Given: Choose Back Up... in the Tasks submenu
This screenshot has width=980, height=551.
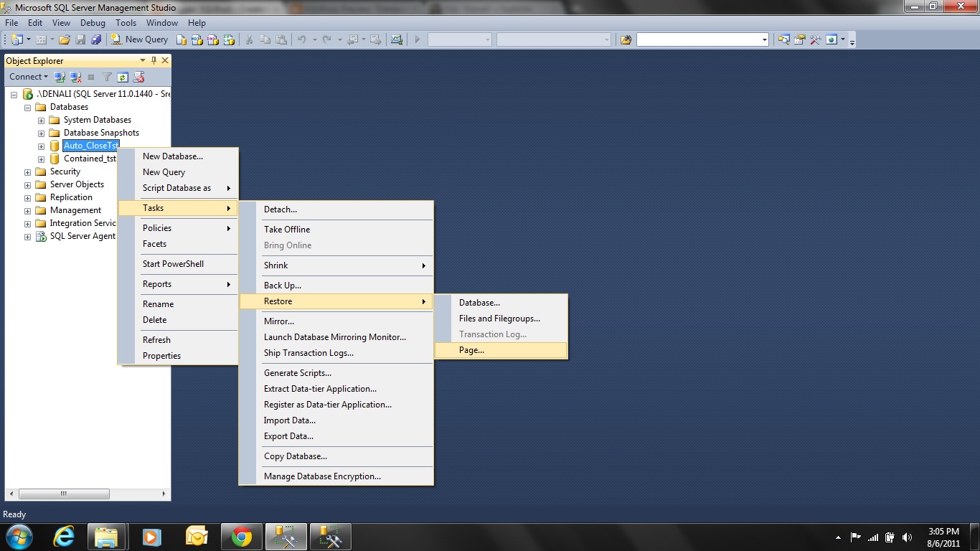Looking at the screenshot, I should tap(283, 286).
